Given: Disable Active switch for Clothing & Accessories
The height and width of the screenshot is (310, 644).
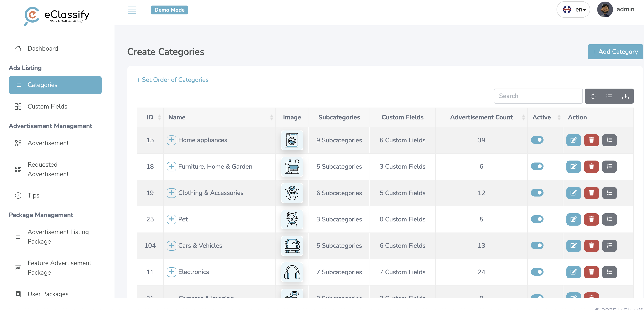Looking at the screenshot, I should click(x=537, y=193).
